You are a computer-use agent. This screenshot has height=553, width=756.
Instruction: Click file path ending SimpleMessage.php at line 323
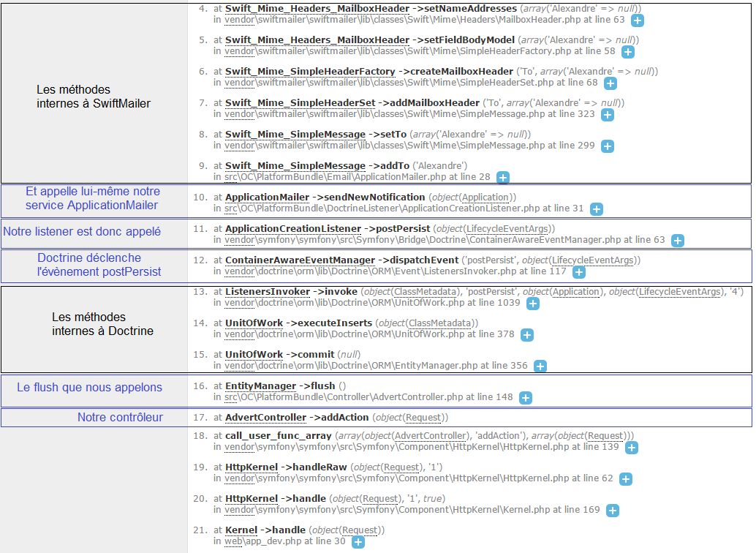tap(385, 114)
